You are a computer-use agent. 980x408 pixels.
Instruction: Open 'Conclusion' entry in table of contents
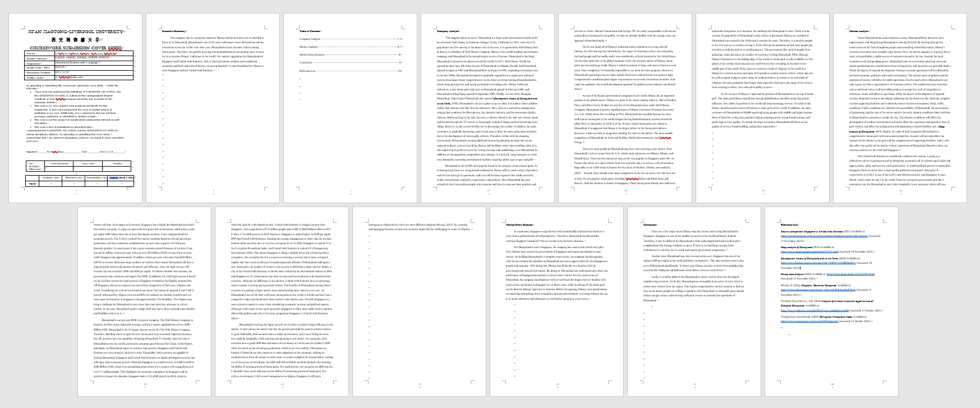coord(351,63)
